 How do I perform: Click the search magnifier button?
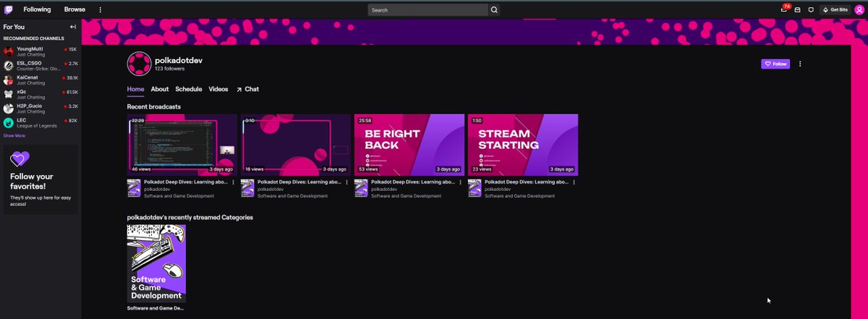pos(494,10)
